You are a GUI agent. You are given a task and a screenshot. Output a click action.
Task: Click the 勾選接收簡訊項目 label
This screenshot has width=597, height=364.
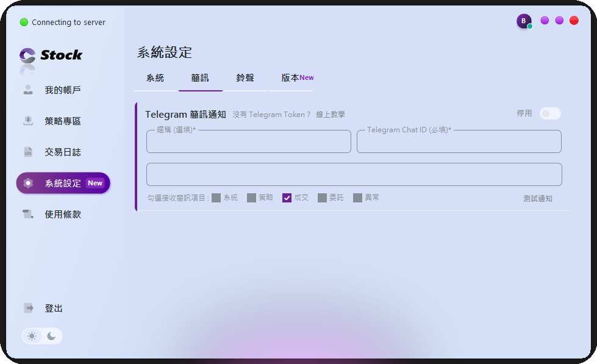pos(178,198)
